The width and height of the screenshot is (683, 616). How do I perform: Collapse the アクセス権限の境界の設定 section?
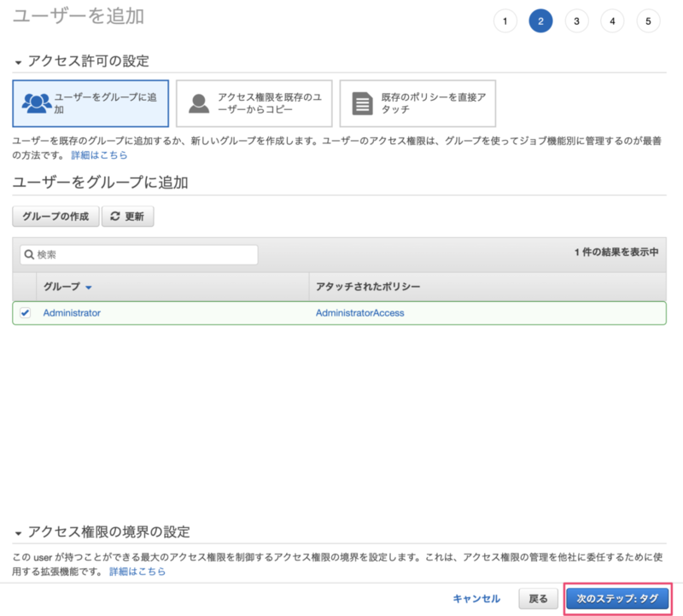point(18,533)
